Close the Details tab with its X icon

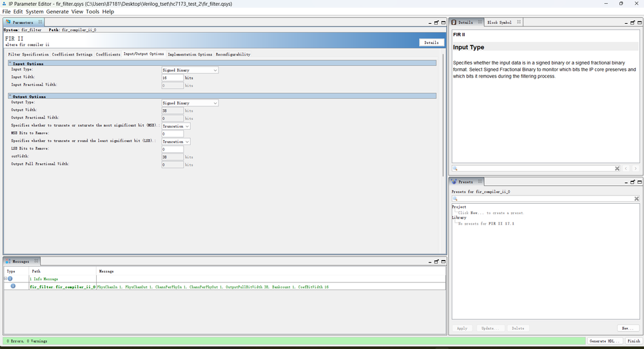tap(480, 22)
